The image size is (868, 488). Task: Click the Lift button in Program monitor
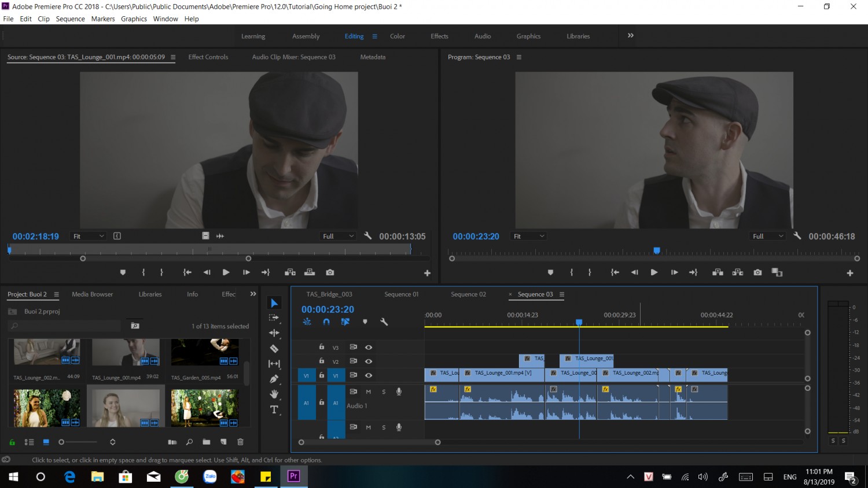[718, 272]
